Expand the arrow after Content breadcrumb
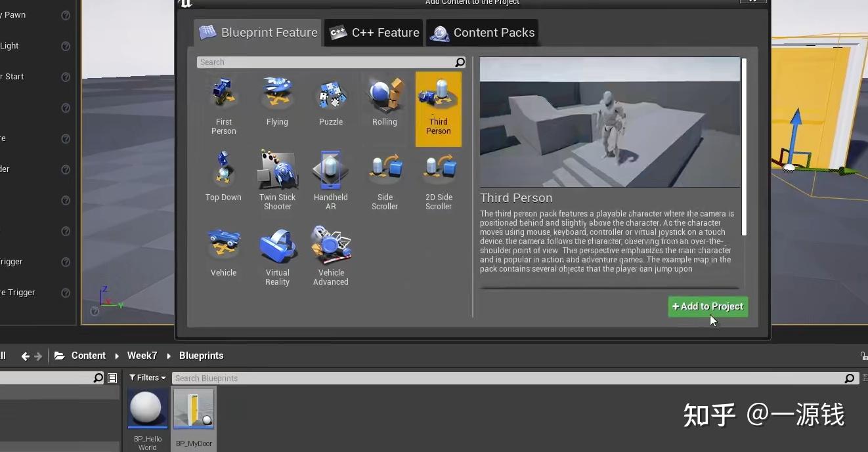 coord(117,356)
